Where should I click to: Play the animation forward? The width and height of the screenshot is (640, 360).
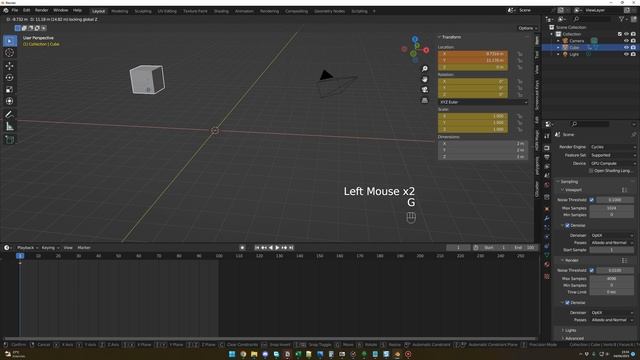tap(278, 248)
